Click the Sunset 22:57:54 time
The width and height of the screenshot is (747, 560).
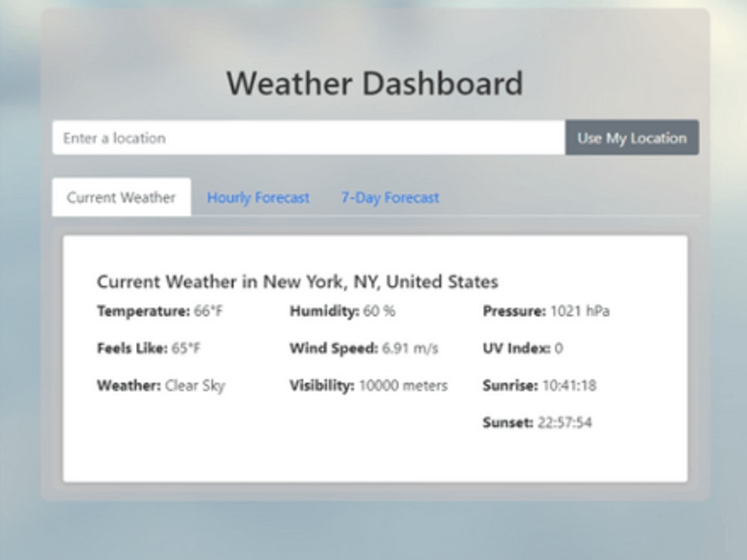coord(537,423)
